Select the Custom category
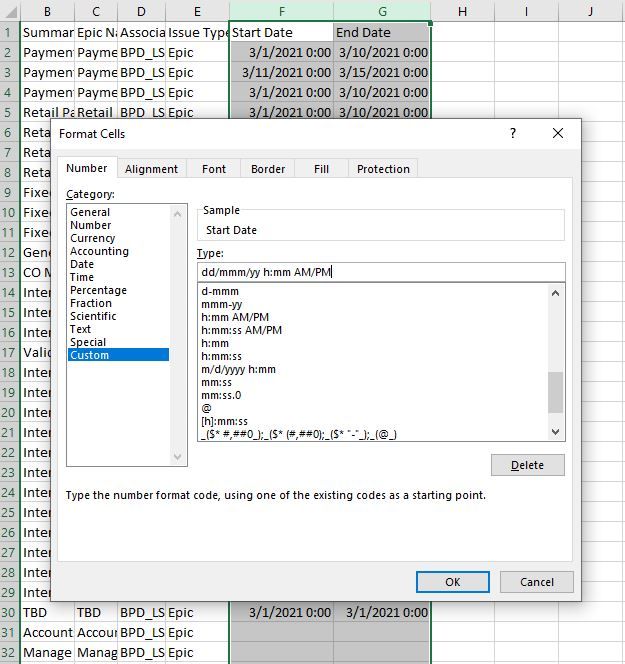Image resolution: width=625 pixels, height=664 pixels. (119, 355)
